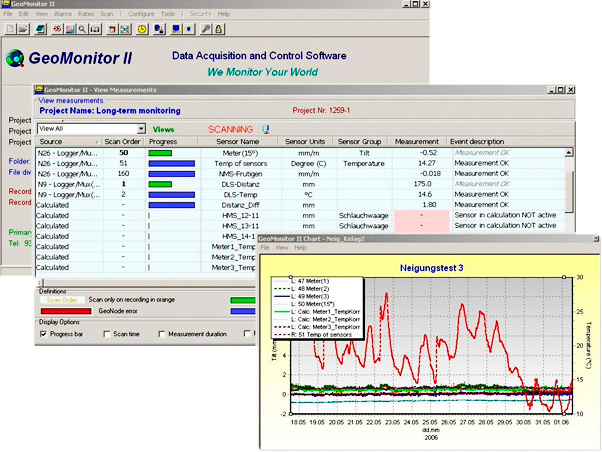602x452 pixels.
Task: Click the horizontal scrollbar thumb under the table
Action: pyautogui.click(x=43, y=283)
